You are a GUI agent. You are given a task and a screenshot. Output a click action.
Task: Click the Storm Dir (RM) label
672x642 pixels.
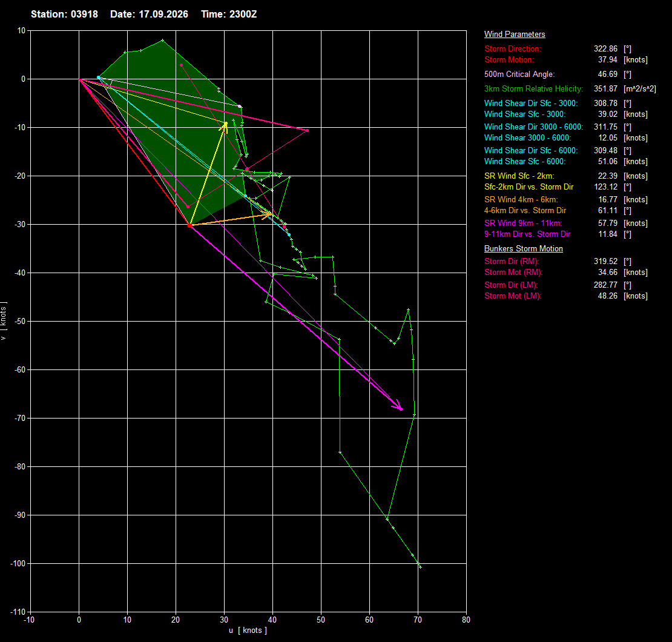click(x=512, y=262)
